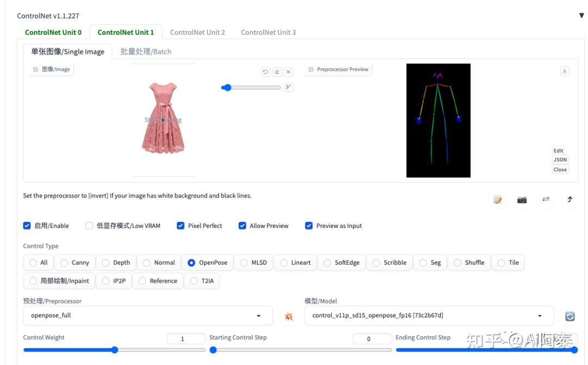Click the eraser icon to clear strokes
588x365 pixels.
click(x=277, y=72)
